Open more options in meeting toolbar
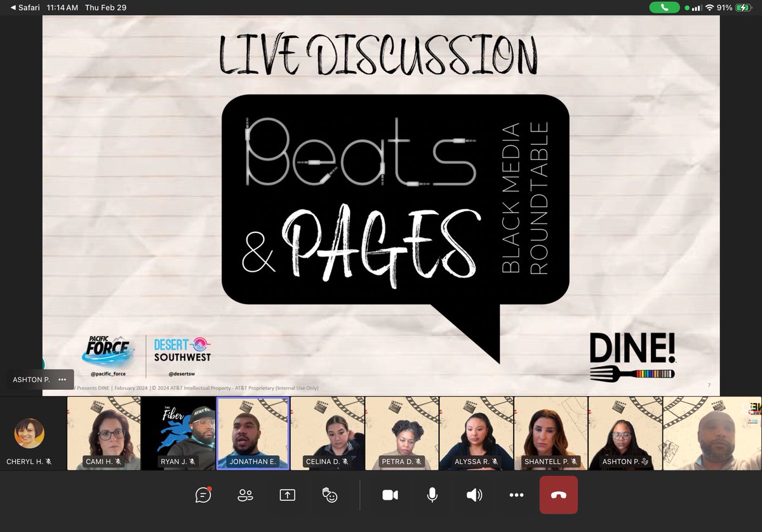762x532 pixels. pos(516,495)
